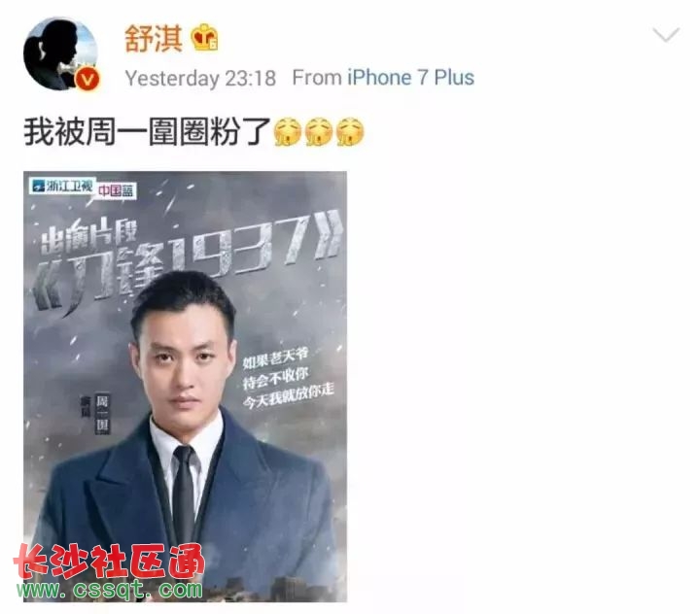Screen dimensions: 700x614
Task: Tap the 长沙社区通 watermark
Action: (109, 562)
